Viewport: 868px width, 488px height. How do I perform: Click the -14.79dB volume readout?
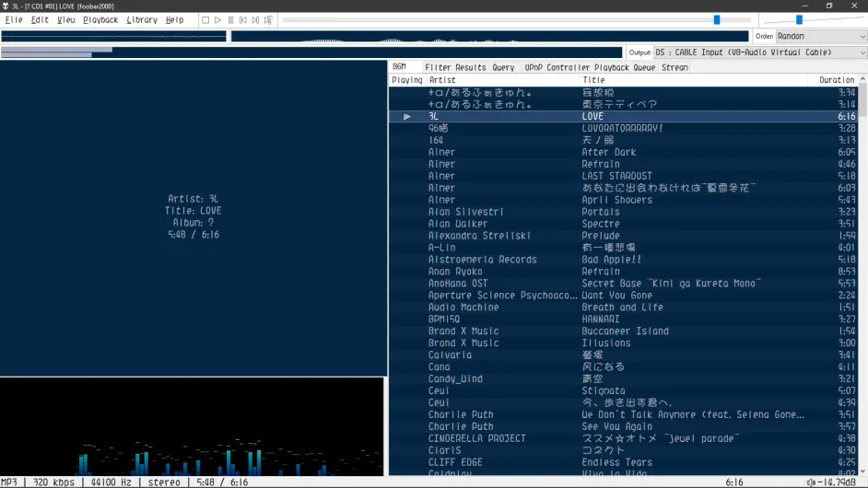(837, 482)
